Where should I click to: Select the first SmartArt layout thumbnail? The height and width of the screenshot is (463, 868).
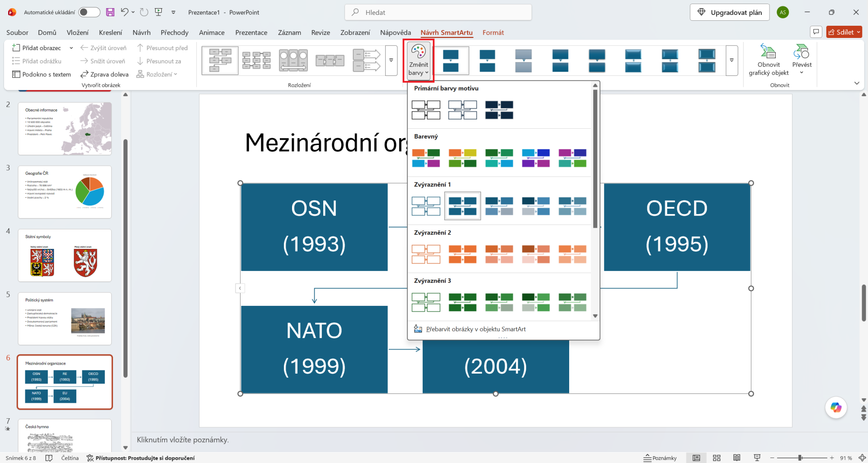pos(220,60)
